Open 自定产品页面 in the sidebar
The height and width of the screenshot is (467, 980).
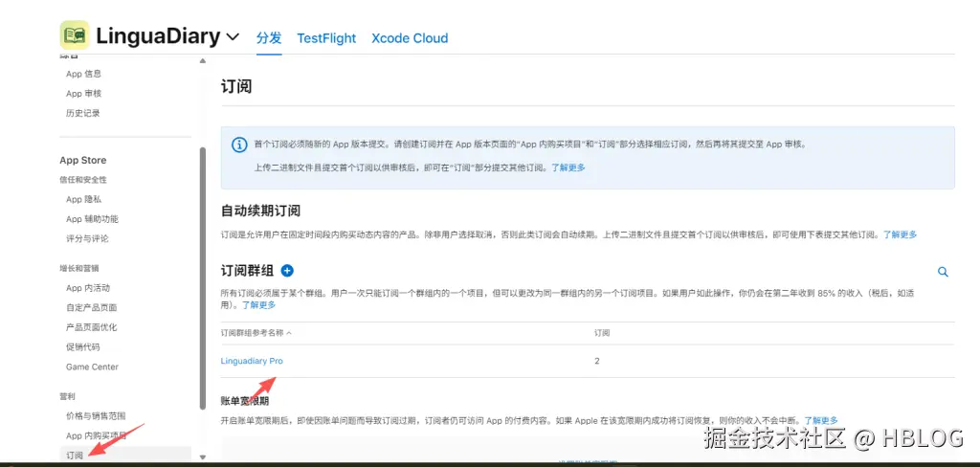(x=91, y=307)
